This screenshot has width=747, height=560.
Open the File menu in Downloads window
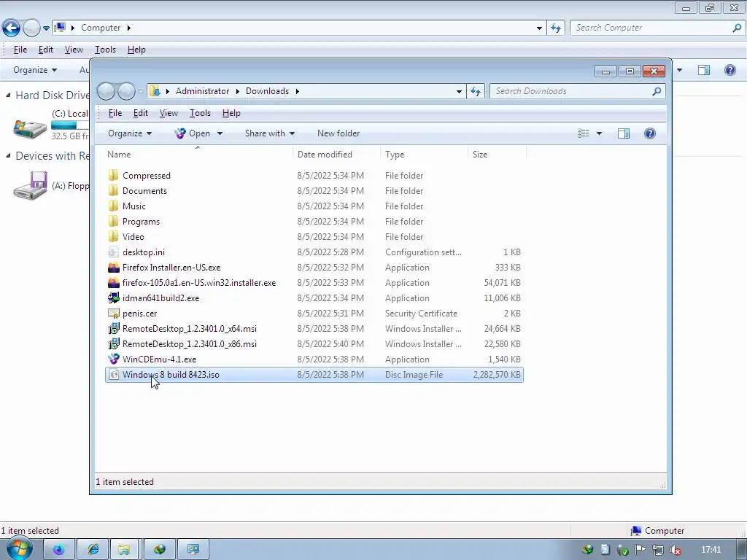(115, 113)
